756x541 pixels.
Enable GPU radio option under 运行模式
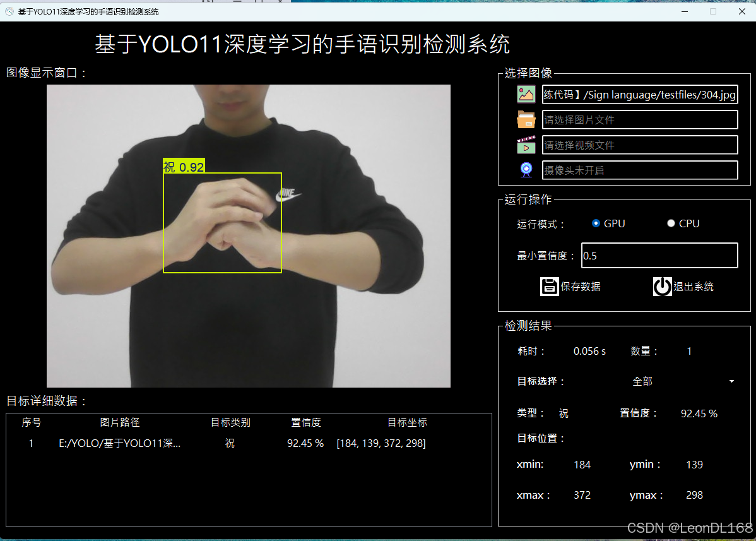click(x=596, y=223)
